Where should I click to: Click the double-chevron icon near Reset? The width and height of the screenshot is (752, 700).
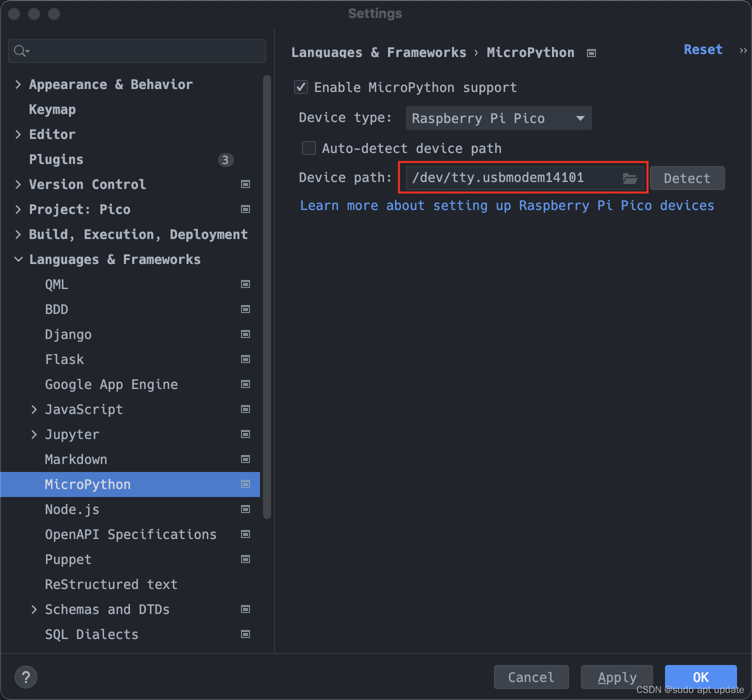[743, 50]
